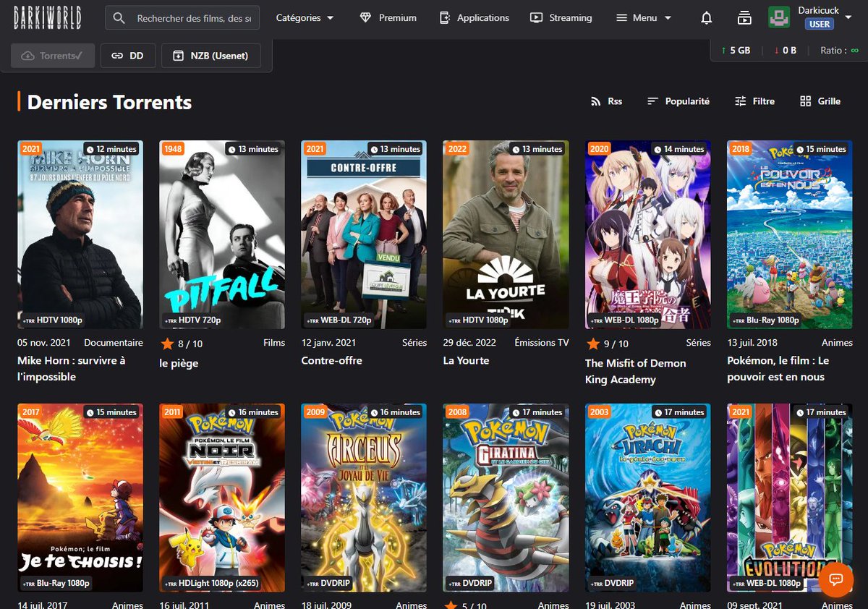Screen dimensions: 868x609
Task: Open the Premium menu item
Action: (x=388, y=17)
